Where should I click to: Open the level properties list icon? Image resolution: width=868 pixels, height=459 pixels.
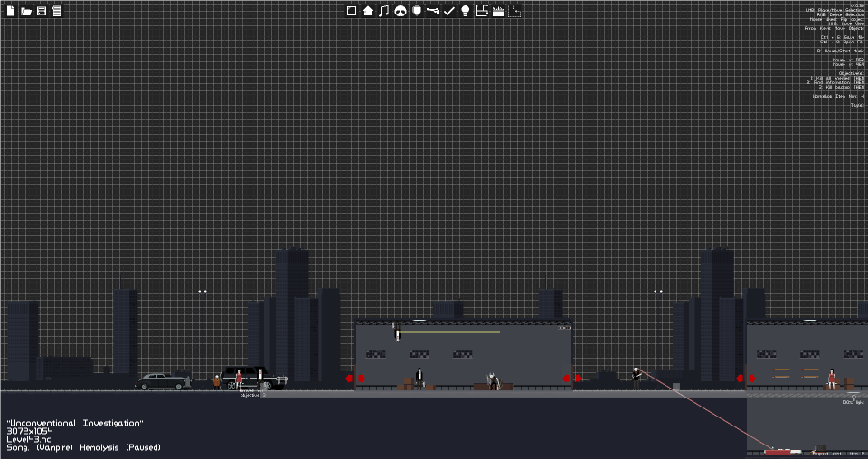click(56, 11)
